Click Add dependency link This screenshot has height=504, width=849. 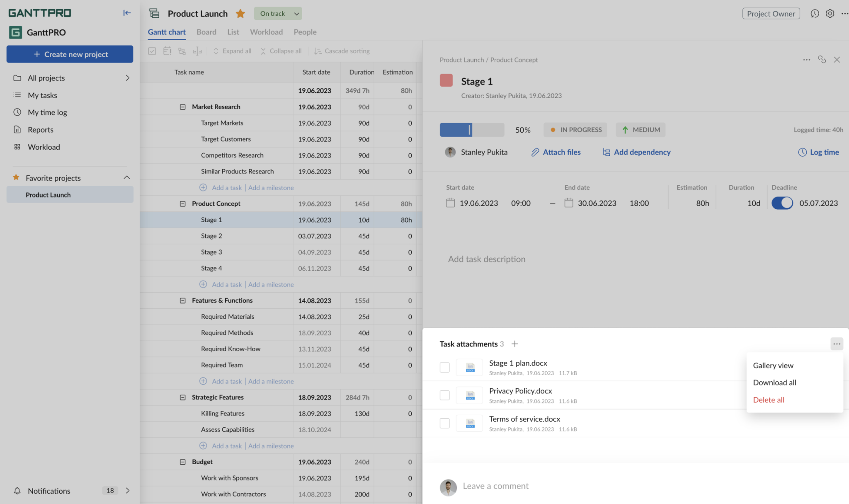[x=636, y=152]
